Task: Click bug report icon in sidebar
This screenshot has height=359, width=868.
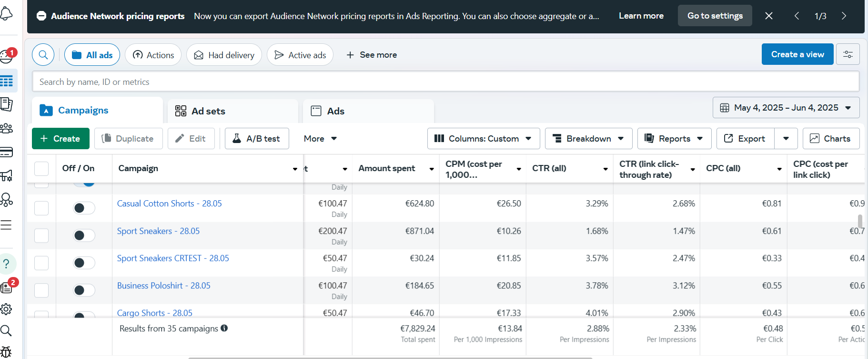Action: [x=6, y=352]
